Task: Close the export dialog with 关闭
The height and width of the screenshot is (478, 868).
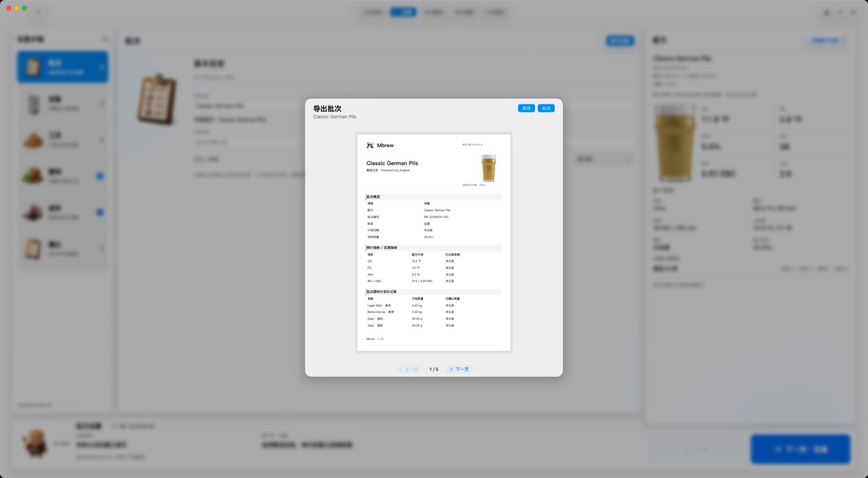Action: click(546, 108)
